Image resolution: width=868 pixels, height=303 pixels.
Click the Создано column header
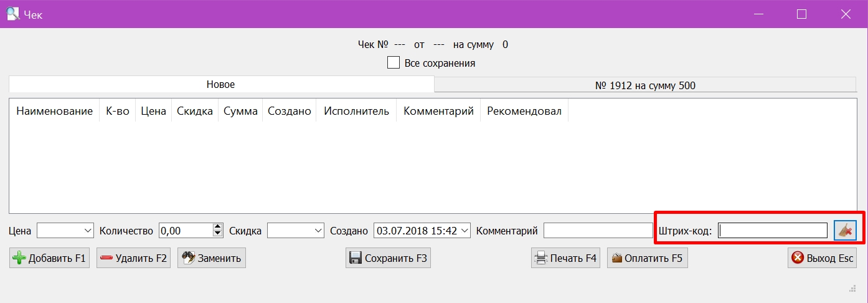pos(290,111)
